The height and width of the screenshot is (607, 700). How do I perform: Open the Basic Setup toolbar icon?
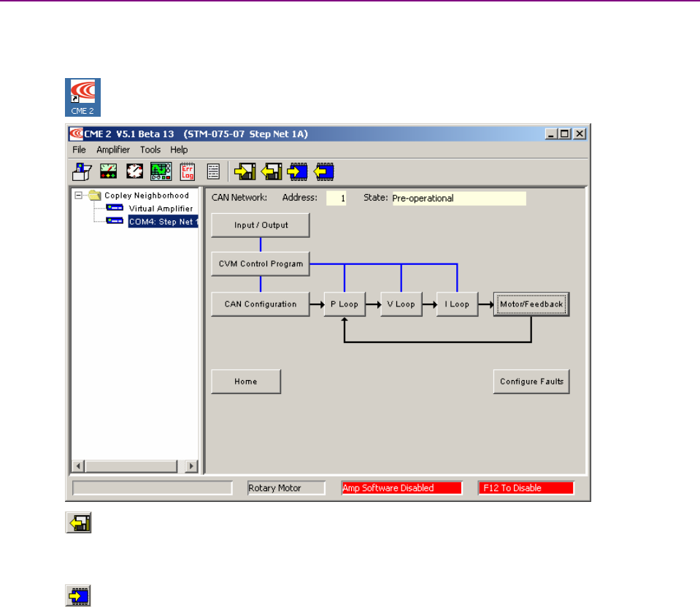point(82,171)
